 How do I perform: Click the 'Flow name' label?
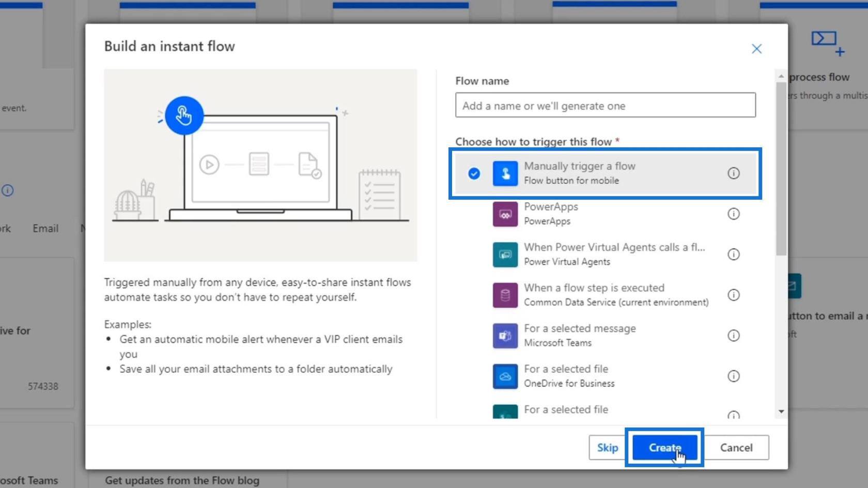pyautogui.click(x=482, y=81)
